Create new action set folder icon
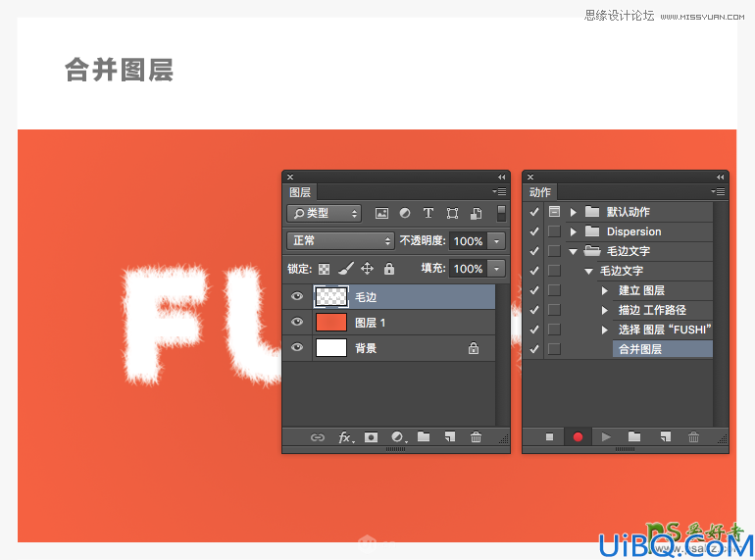The height and width of the screenshot is (560, 755). [634, 436]
